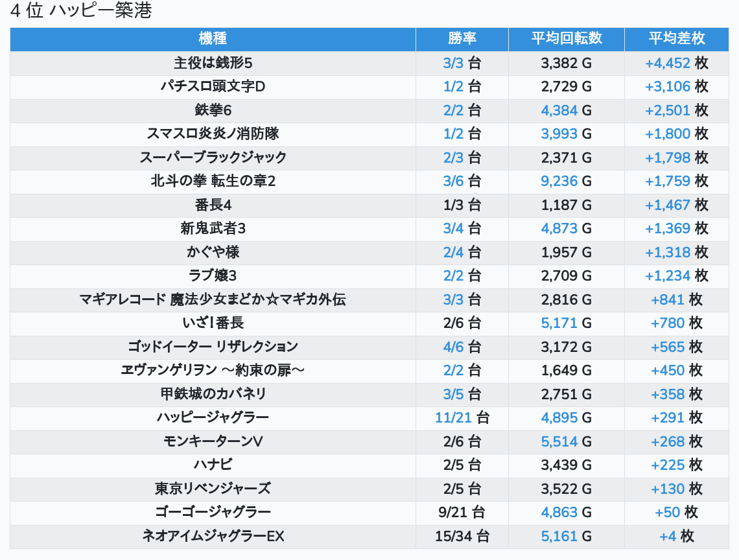Select the +4,452 枚 average difference value
The width and height of the screenshot is (739, 560).
click(676, 63)
